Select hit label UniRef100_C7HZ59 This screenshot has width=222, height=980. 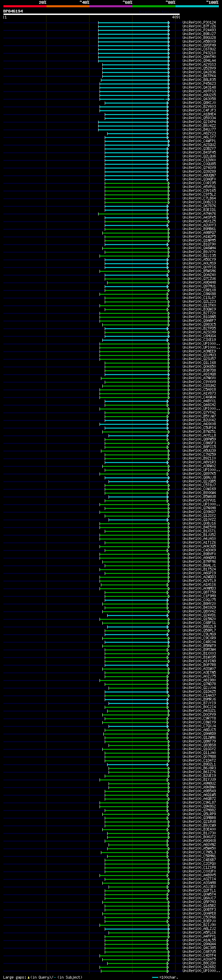click(199, 455)
